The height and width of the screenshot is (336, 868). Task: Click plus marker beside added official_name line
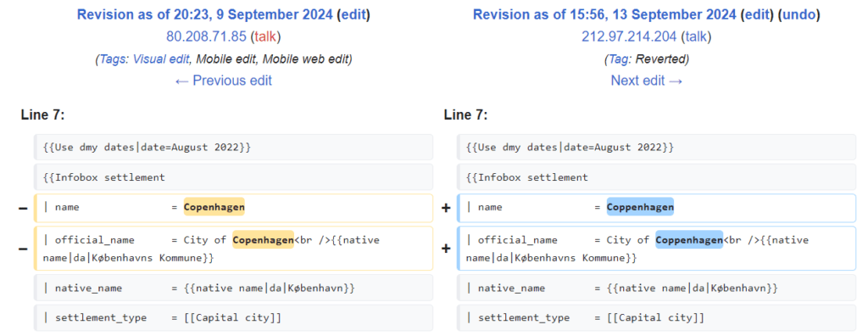point(446,249)
